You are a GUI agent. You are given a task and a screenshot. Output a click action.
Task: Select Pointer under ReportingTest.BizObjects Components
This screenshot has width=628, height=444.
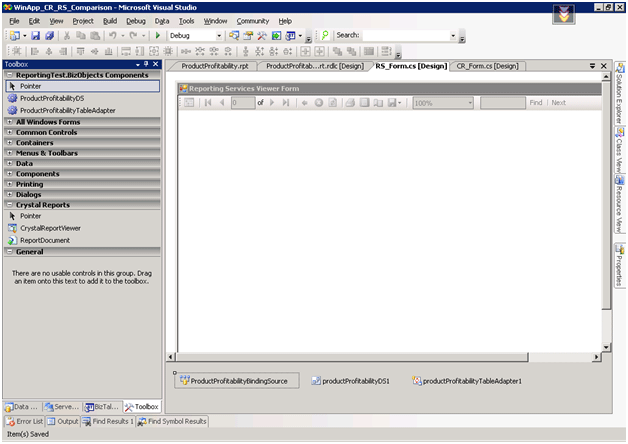point(83,86)
